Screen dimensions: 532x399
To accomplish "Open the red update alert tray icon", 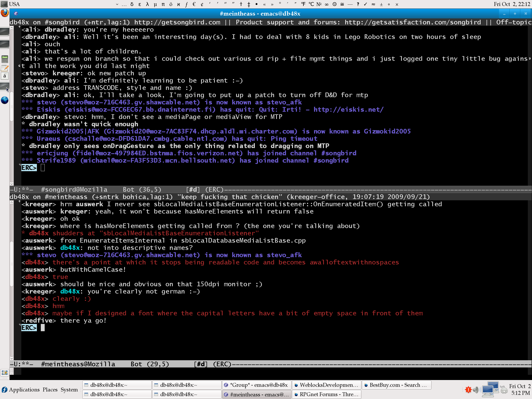I will coord(468,390).
